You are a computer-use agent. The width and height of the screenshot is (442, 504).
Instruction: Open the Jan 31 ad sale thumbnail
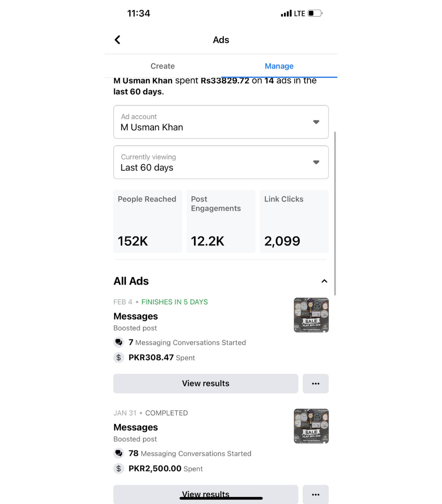click(x=311, y=426)
